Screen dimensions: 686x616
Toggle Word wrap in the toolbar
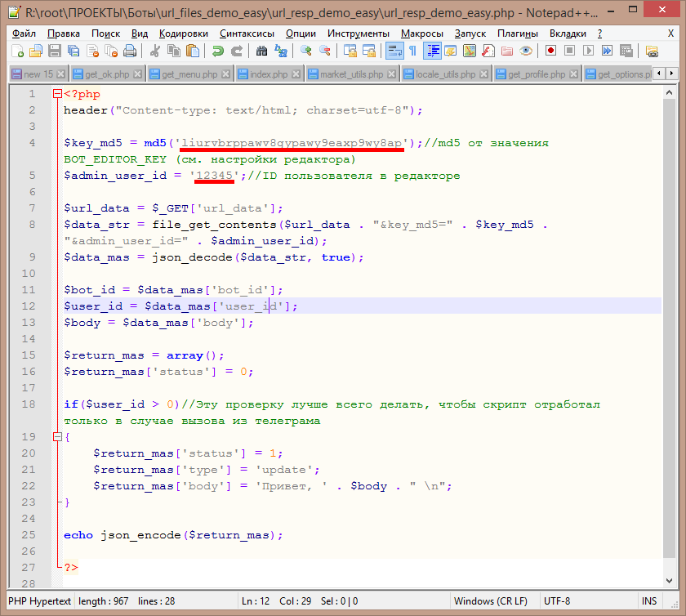(x=394, y=51)
